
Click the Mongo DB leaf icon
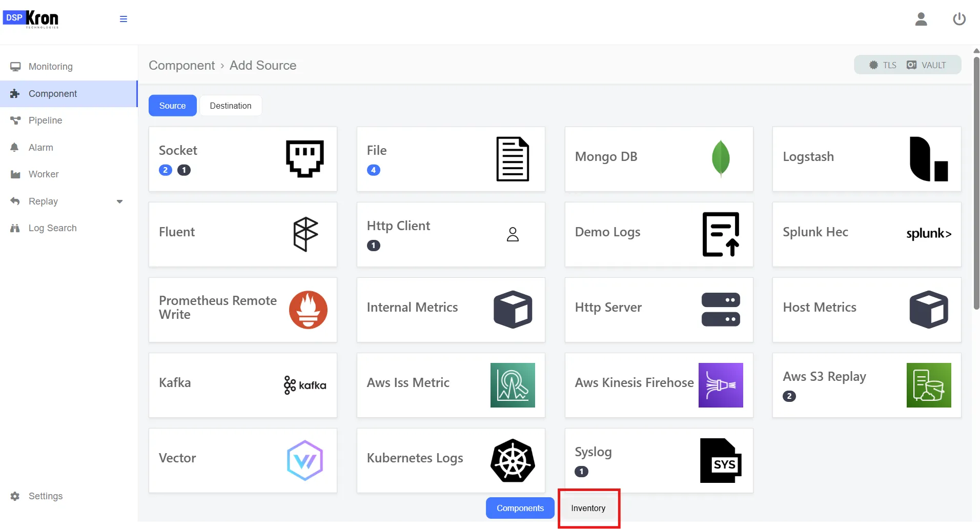721,159
